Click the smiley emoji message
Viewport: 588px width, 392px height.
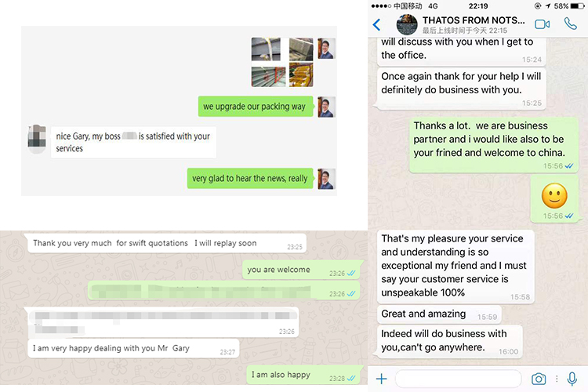point(554,196)
